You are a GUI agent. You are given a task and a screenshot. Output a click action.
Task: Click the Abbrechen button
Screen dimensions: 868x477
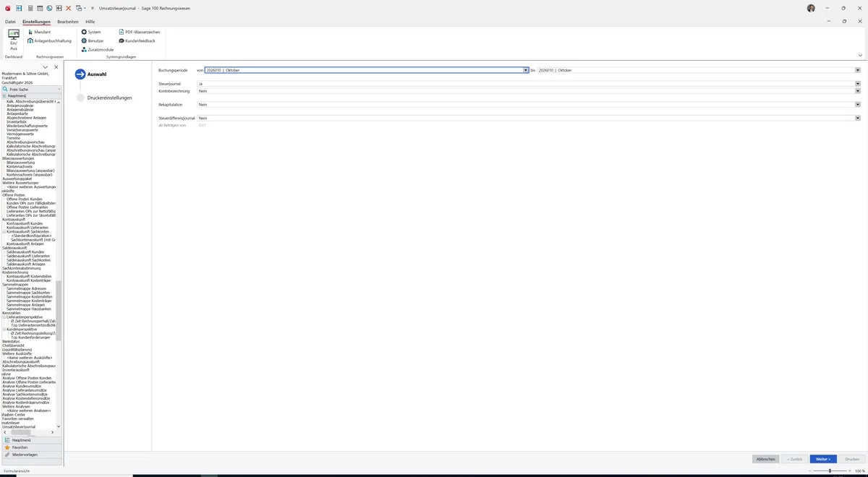pos(765,459)
